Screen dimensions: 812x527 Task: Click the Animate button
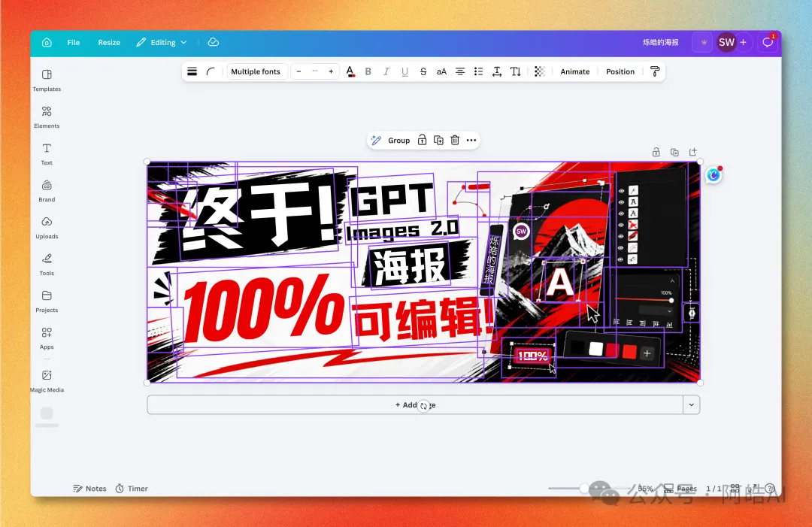click(x=575, y=71)
